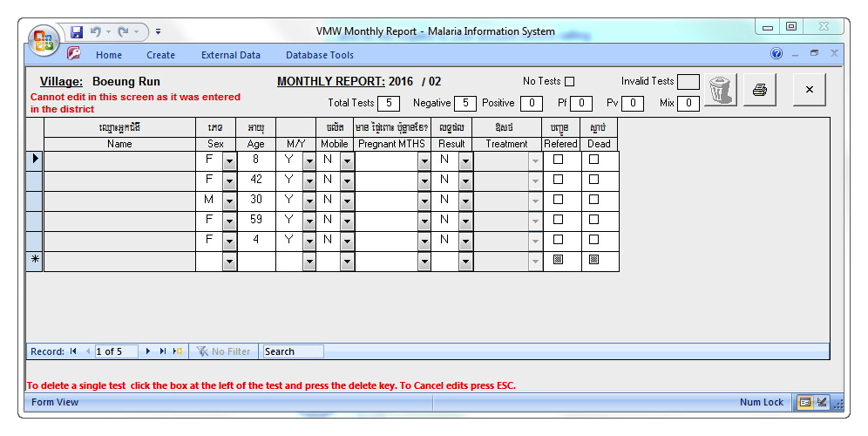Save using the floppy disk icon
The image size is (868, 436).
(x=77, y=31)
